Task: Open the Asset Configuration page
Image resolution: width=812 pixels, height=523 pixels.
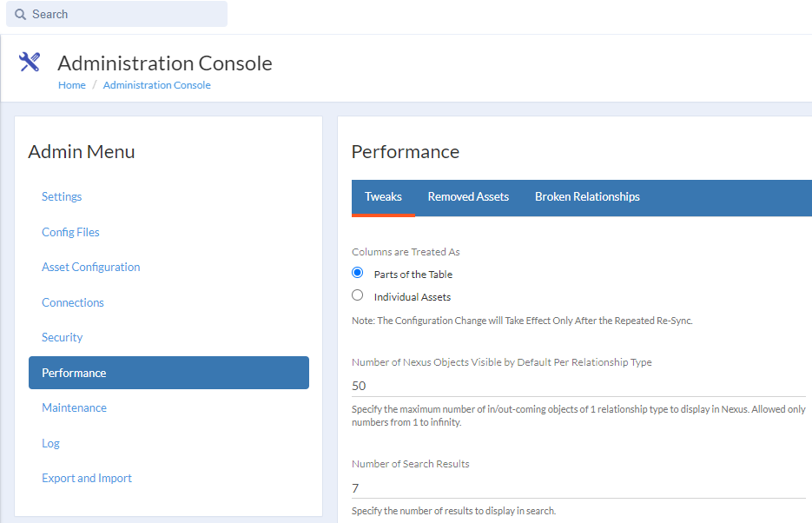Action: coord(90,268)
